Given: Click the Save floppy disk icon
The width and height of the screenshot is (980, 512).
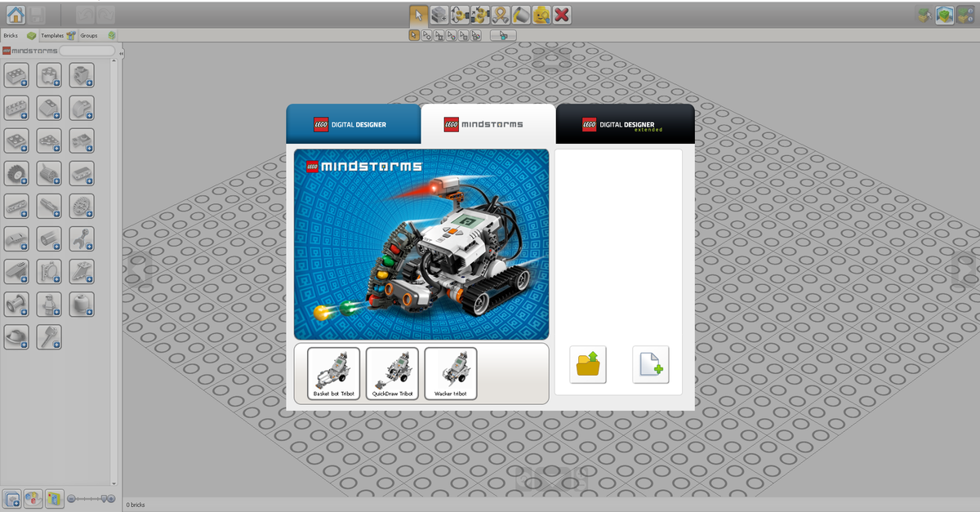Looking at the screenshot, I should [38, 14].
